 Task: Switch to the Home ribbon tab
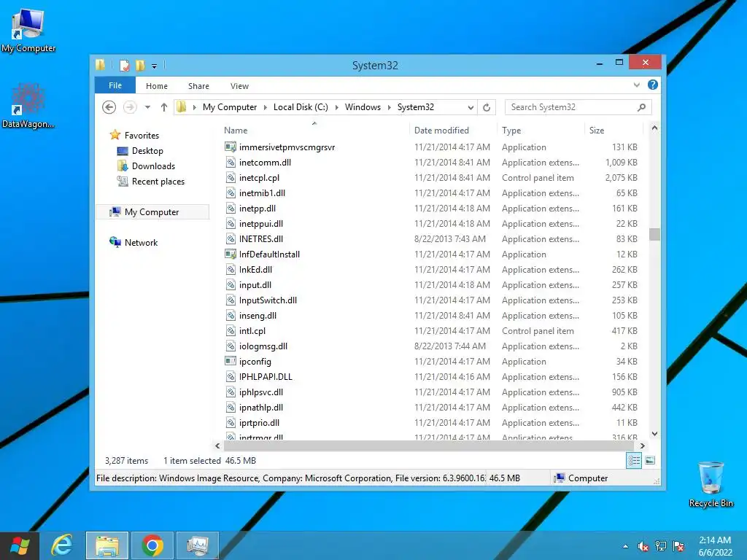point(157,86)
